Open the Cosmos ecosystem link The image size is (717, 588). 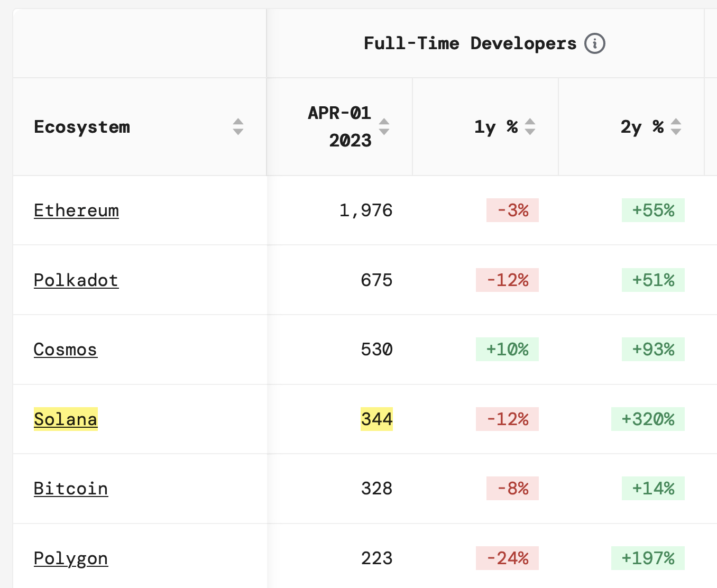(66, 350)
